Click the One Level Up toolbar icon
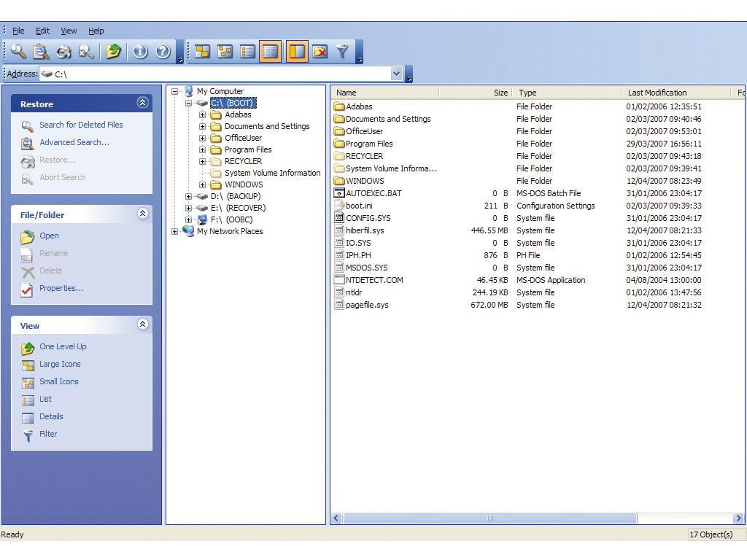Screen dimensions: 747x560 click(x=113, y=52)
